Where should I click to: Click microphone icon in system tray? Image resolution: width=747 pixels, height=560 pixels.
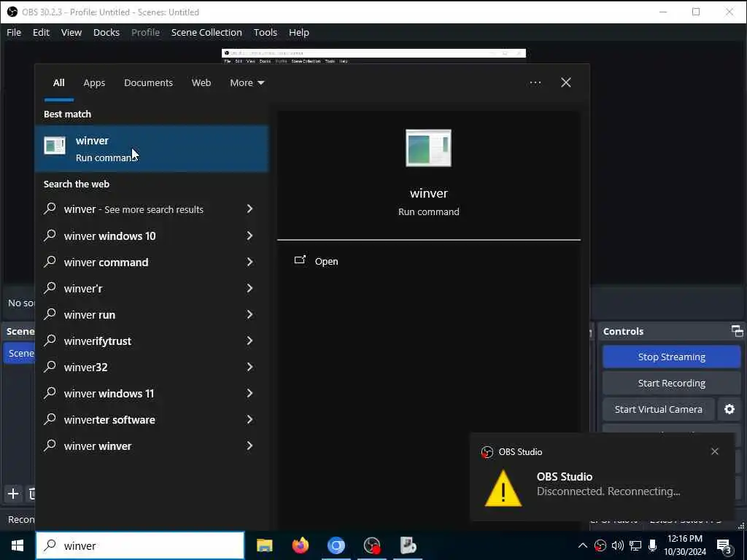click(x=653, y=545)
